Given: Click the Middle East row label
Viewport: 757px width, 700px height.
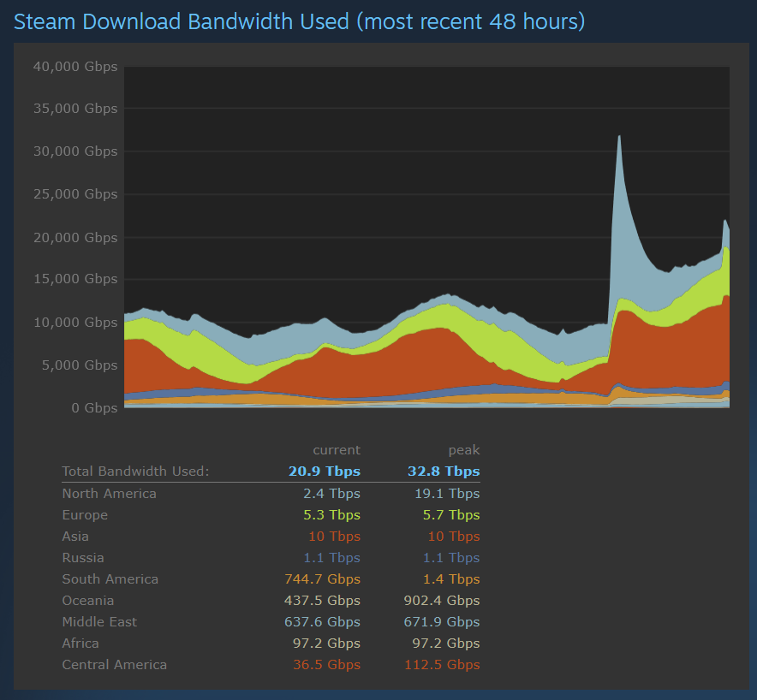Looking at the screenshot, I should pyautogui.click(x=99, y=622).
